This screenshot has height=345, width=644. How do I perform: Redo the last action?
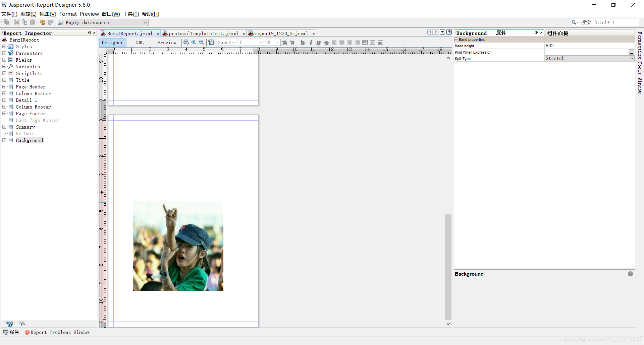coord(50,22)
